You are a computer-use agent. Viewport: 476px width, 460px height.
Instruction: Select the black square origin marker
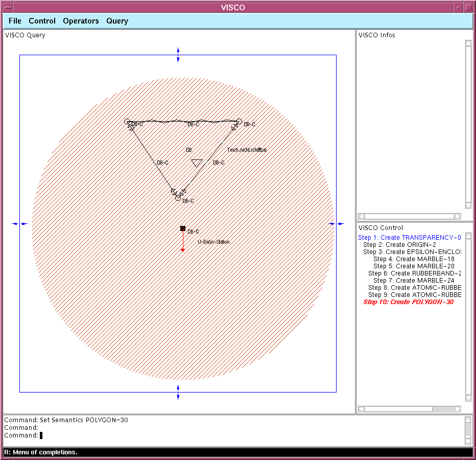183,228
